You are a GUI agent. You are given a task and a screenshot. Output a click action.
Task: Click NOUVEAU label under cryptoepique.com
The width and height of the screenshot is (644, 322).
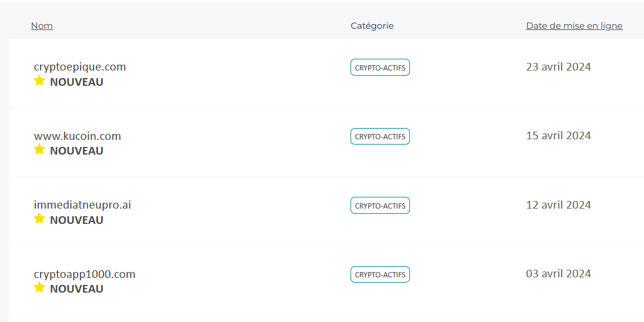click(76, 82)
